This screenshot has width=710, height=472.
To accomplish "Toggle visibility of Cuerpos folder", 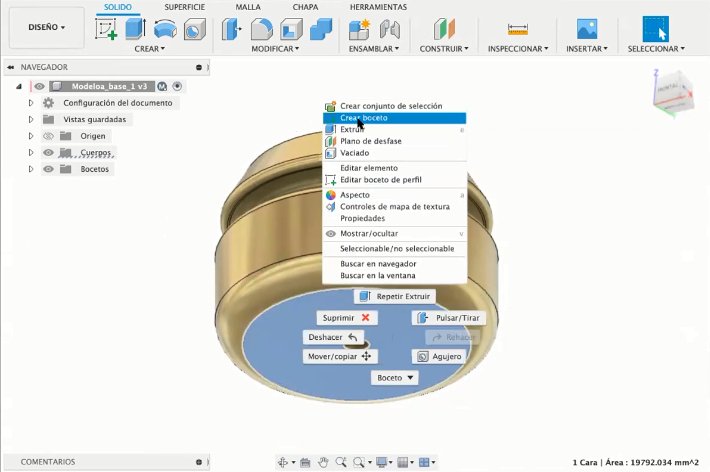I will click(48, 153).
